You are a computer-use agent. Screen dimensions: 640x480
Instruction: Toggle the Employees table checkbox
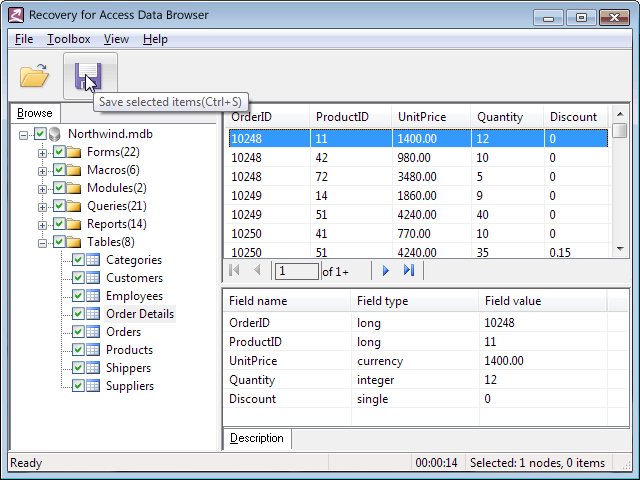[x=78, y=296]
